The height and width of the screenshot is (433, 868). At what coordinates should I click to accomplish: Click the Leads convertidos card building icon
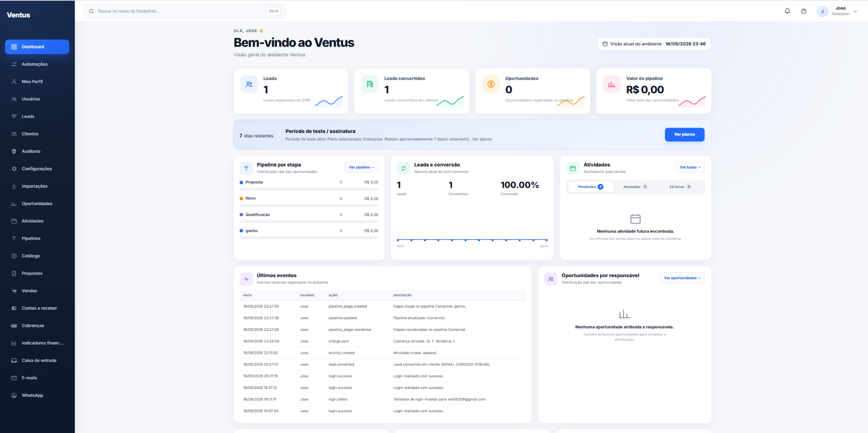(x=370, y=84)
